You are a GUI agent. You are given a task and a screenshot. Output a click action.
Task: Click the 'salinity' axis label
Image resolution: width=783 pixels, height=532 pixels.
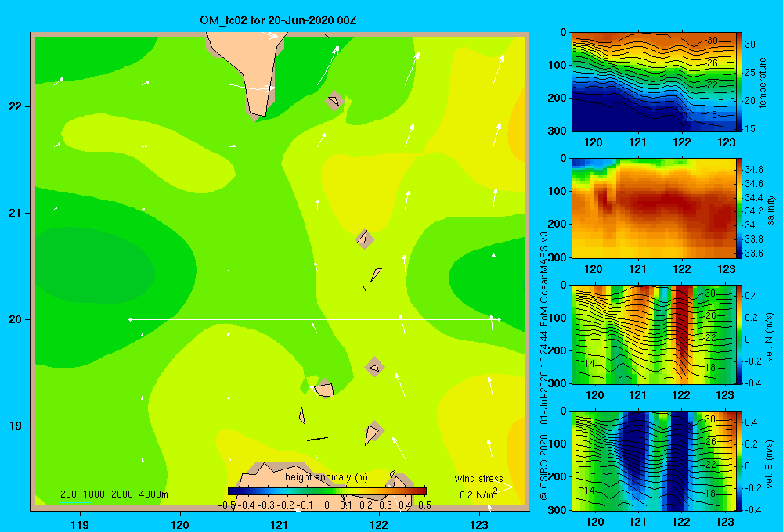(x=770, y=210)
